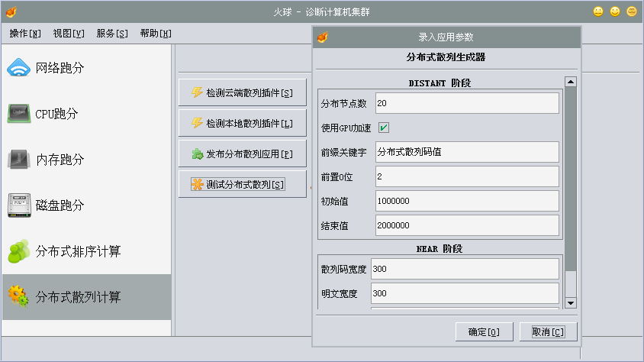Click the fireball icon in the dialog header
Image resolution: width=644 pixels, height=362 pixels.
pos(323,37)
